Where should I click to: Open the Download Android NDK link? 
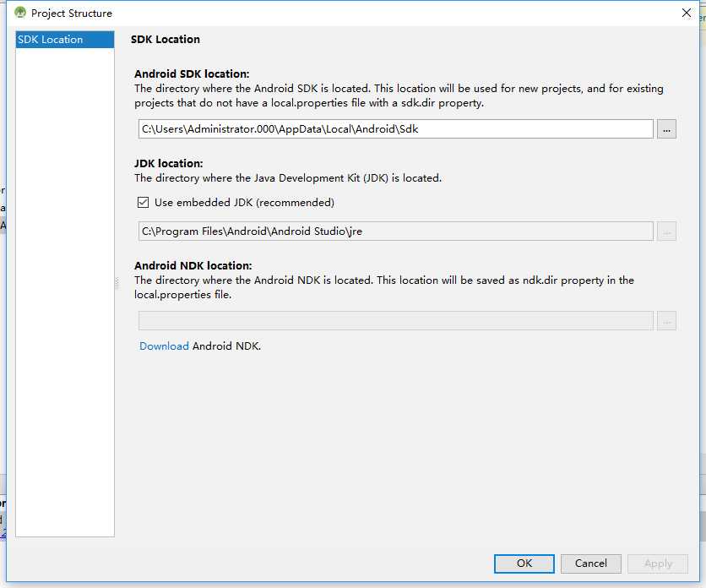point(164,346)
